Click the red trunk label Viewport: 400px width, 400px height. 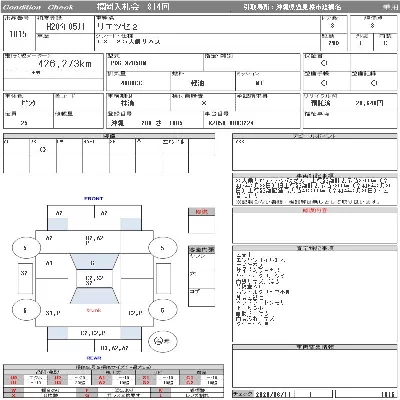[94, 310]
